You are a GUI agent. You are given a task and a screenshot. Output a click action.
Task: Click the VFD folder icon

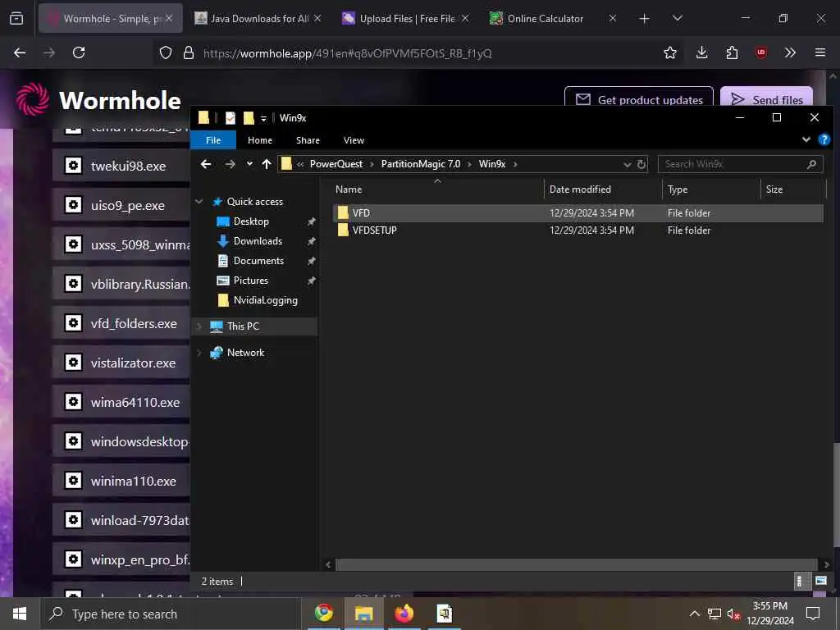(x=343, y=212)
